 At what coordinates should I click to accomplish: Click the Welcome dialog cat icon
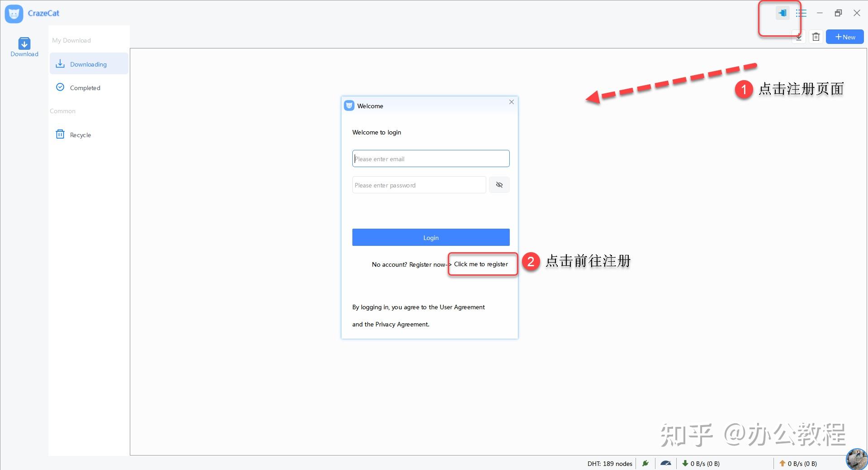pyautogui.click(x=349, y=106)
